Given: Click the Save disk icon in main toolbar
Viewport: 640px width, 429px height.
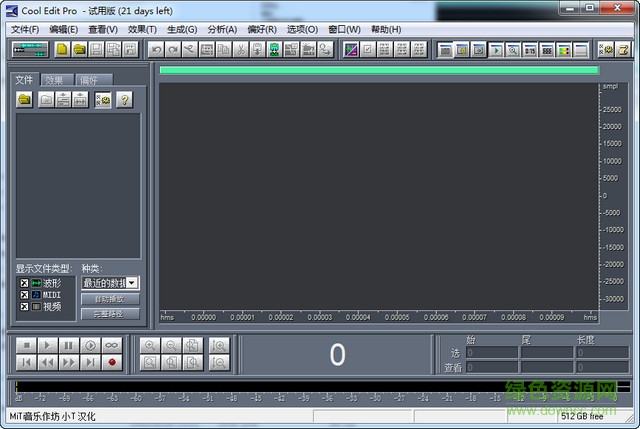Looking at the screenshot, I should tap(96, 49).
